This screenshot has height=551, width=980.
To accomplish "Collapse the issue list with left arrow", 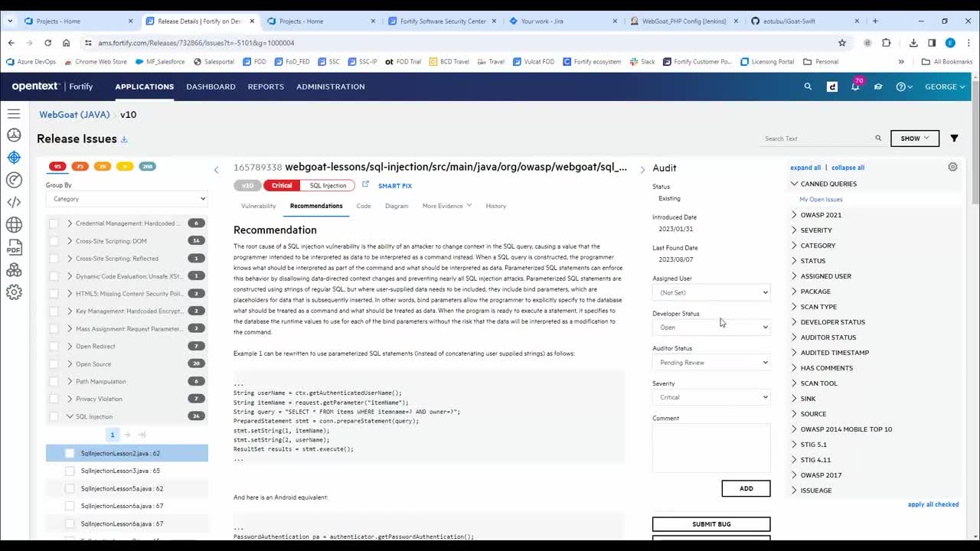I will point(216,170).
